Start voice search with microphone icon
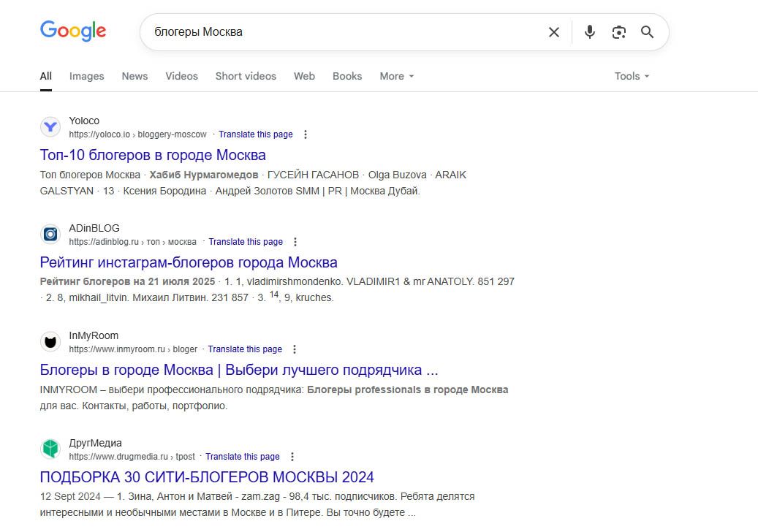Image resolution: width=758 pixels, height=532 pixels. (x=589, y=32)
